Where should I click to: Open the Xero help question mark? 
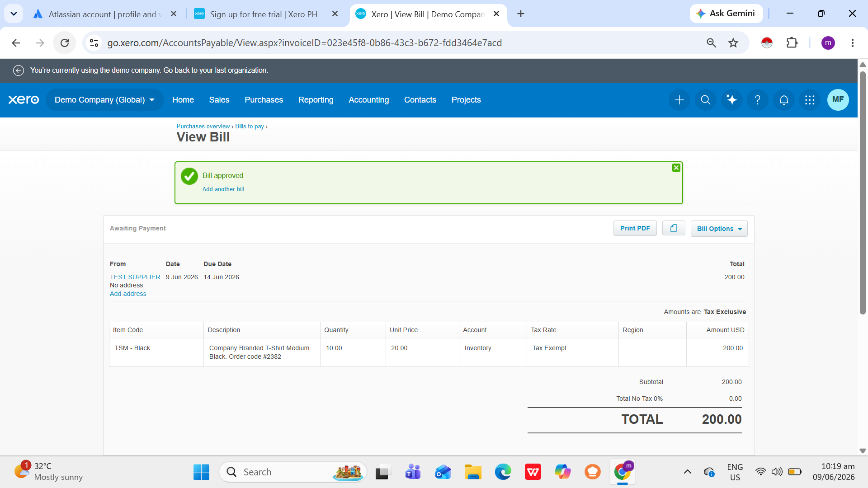758,100
